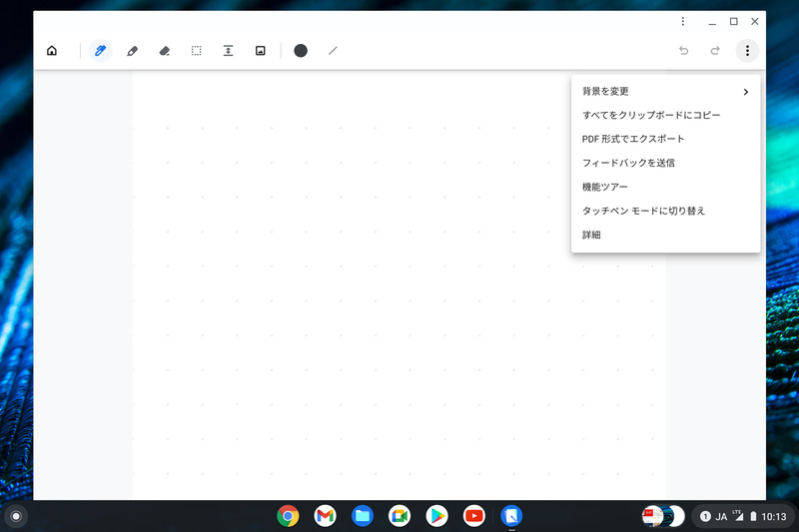The image size is (799, 532).
Task: Click the Cursive app shelf icon
Action: tap(511, 516)
